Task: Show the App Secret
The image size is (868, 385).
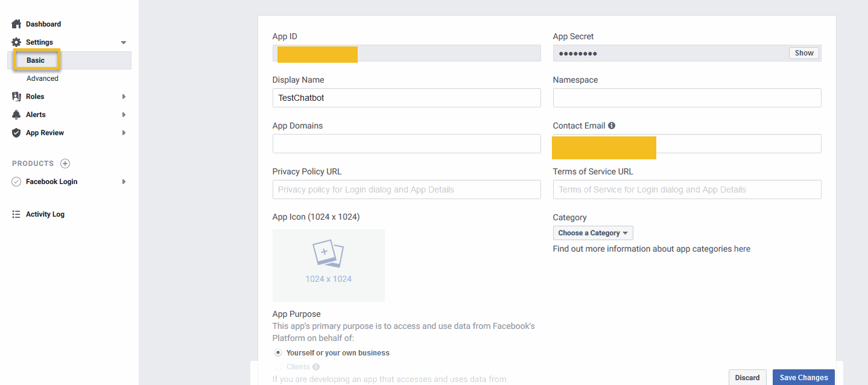Action: (804, 53)
